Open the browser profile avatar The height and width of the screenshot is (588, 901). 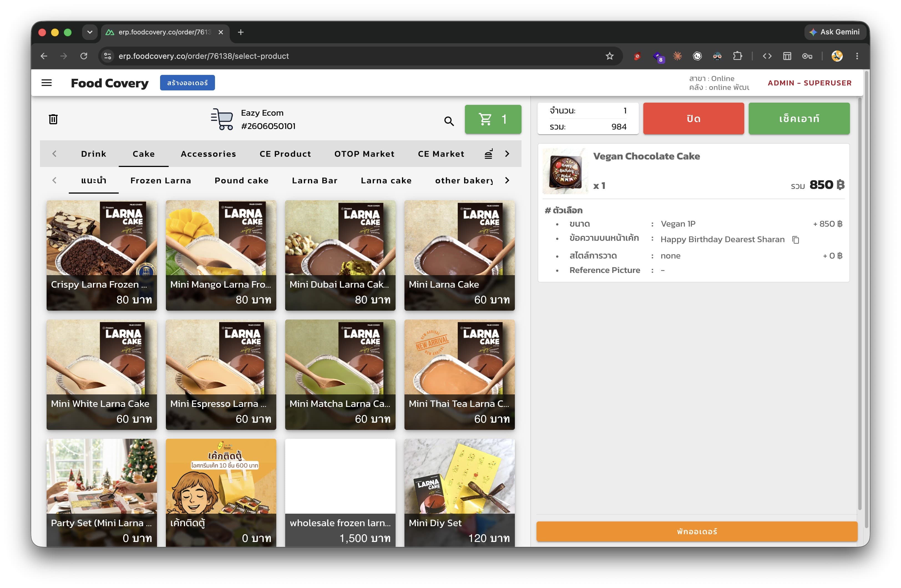coord(837,56)
